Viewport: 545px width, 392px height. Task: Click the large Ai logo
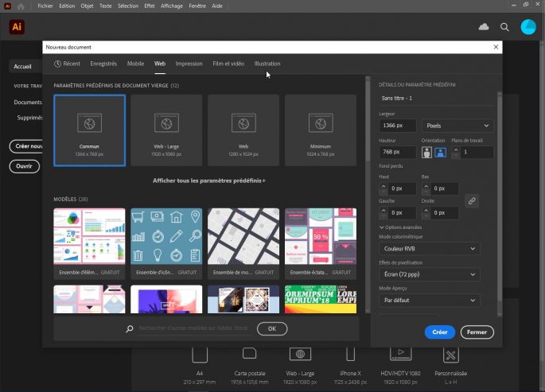click(x=17, y=27)
